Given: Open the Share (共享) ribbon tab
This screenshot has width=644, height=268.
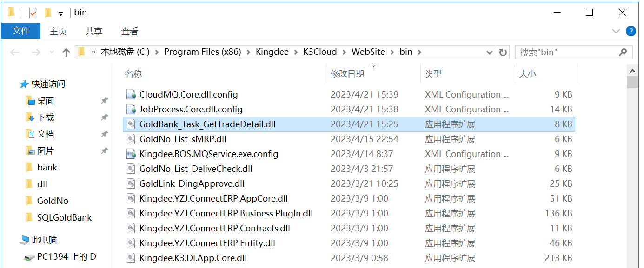Looking at the screenshot, I should [94, 31].
